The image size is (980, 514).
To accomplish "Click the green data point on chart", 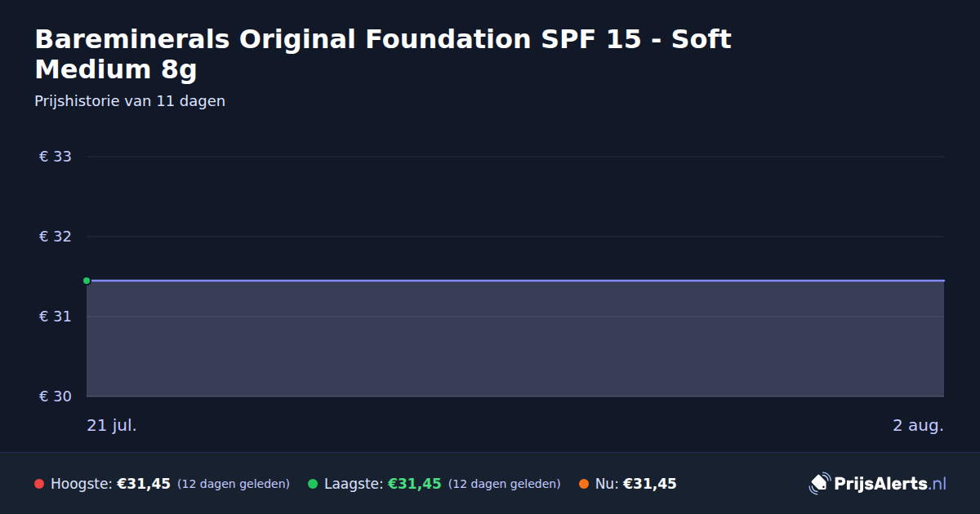I will coord(87,281).
